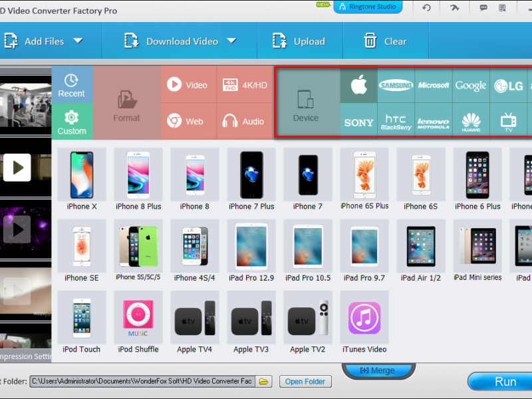The width and height of the screenshot is (532, 399).
Task: Pick the Apple TV3 preset
Action: coord(251,323)
